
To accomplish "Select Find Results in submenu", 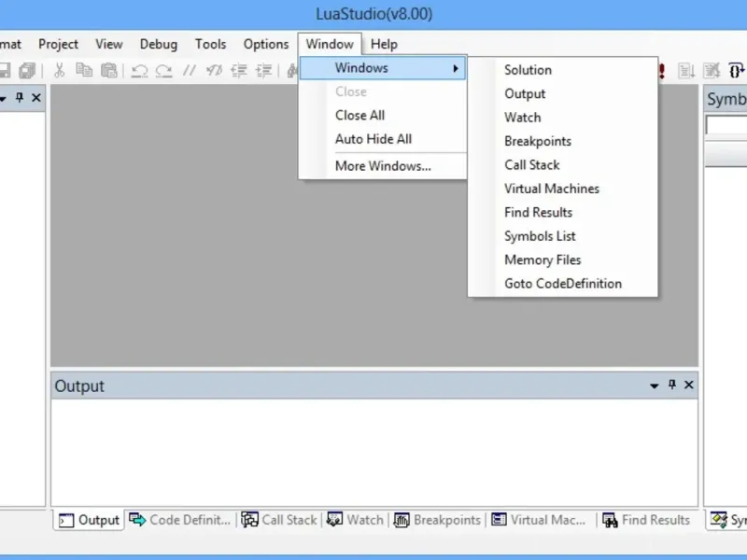I will [563, 213].
